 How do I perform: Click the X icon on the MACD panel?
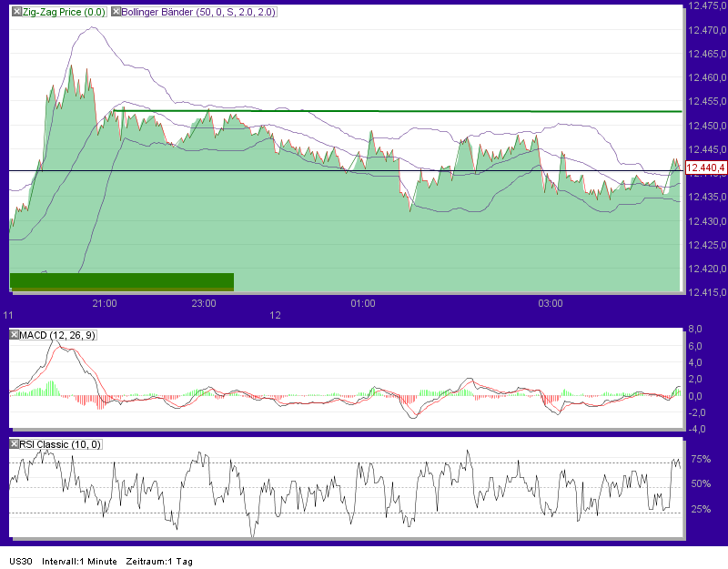pyautogui.click(x=13, y=334)
